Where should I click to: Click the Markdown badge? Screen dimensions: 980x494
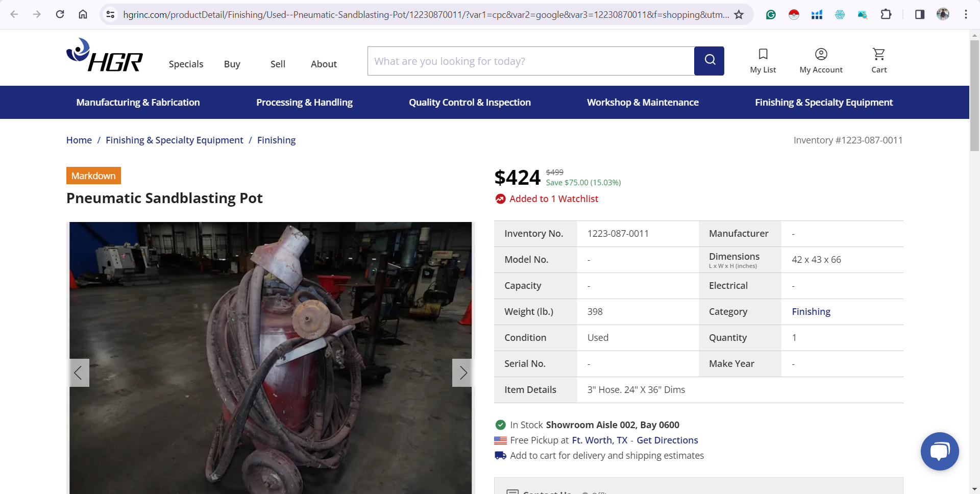[x=93, y=176]
